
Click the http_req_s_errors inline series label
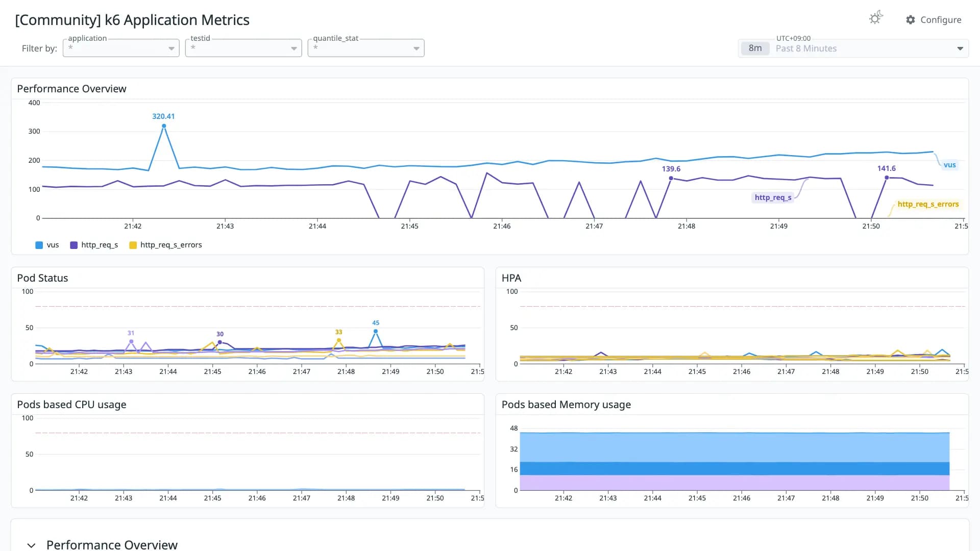[928, 204]
